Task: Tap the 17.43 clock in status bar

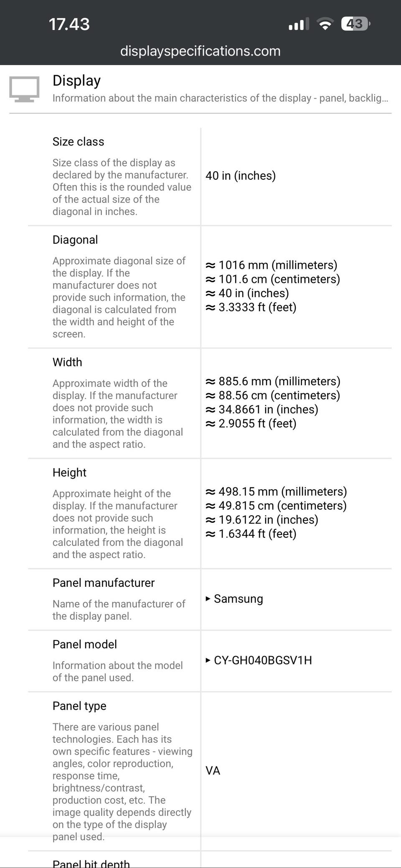Action: [x=69, y=24]
